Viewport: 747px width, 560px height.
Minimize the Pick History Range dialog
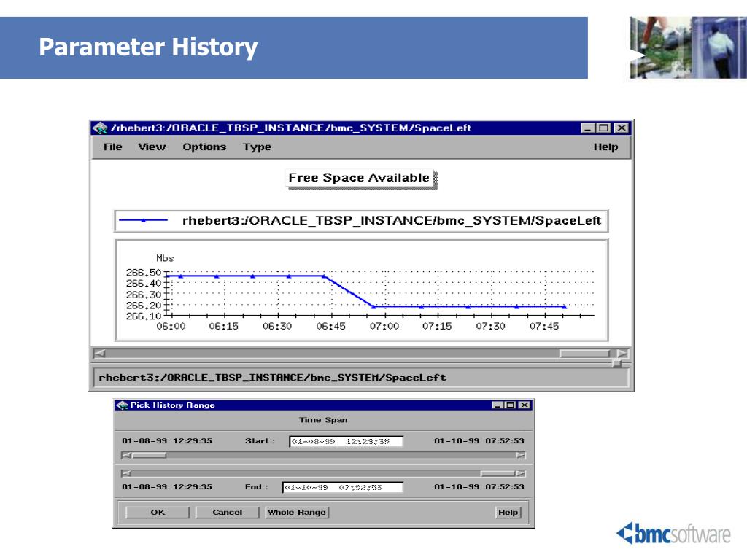pos(498,405)
